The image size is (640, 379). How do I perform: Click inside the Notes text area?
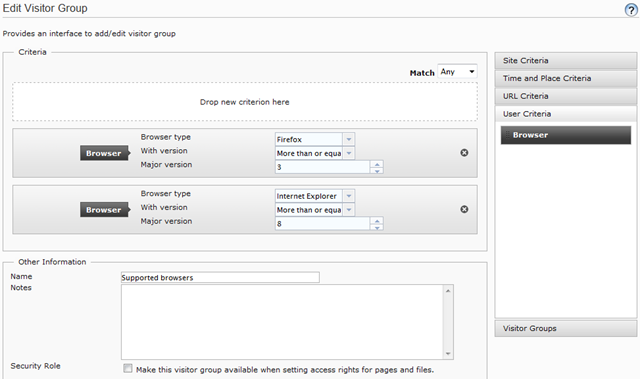coord(282,322)
